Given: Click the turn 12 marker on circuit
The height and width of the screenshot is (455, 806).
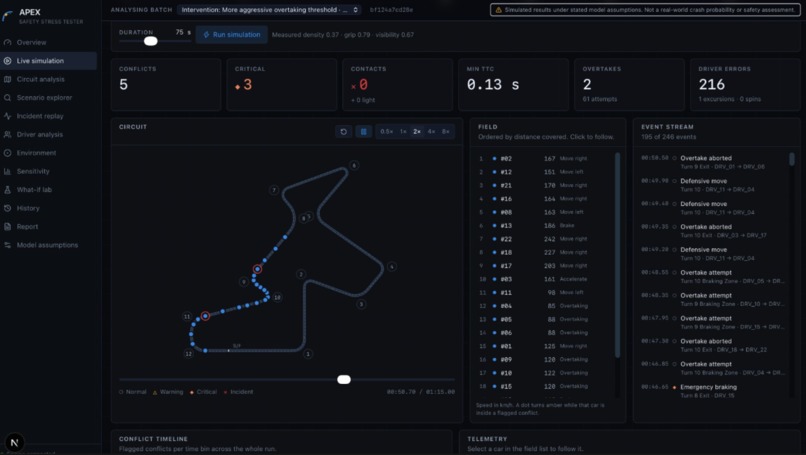Looking at the screenshot, I should click(x=189, y=354).
